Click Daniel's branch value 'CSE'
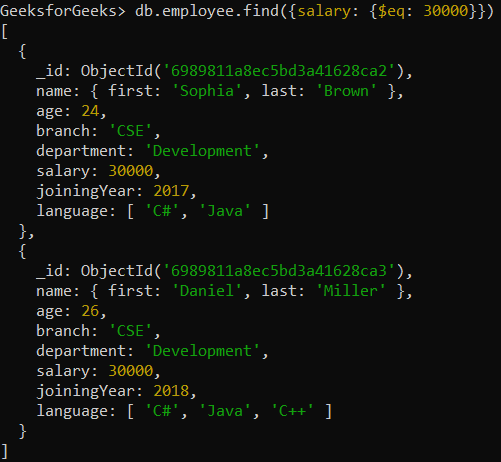 [x=130, y=331]
